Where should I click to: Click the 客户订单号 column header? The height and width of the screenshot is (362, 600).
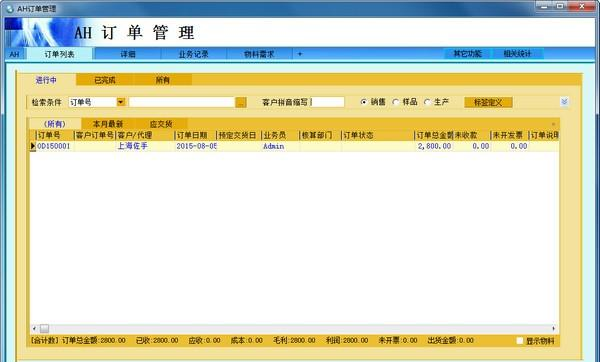(x=95, y=135)
